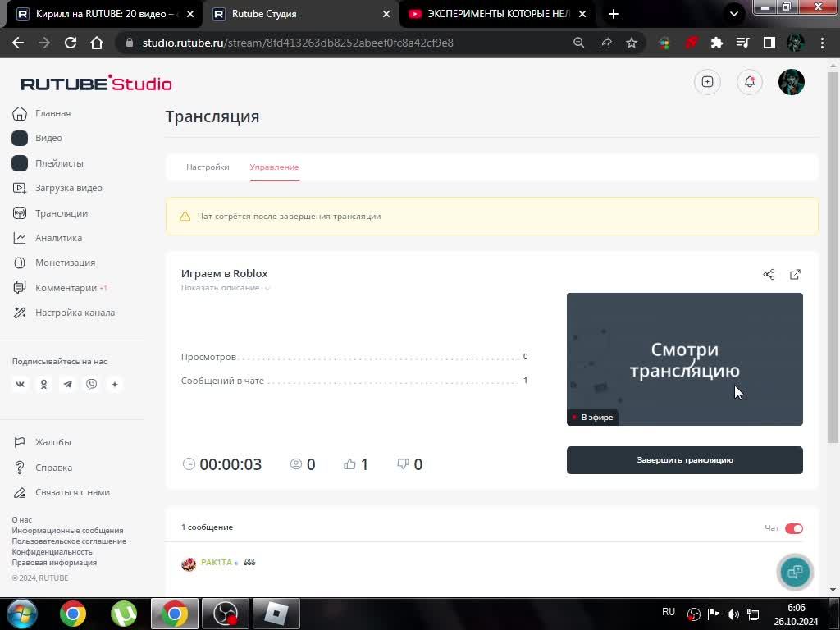Open the floating chat support button
This screenshot has height=630, width=840.
795,572
